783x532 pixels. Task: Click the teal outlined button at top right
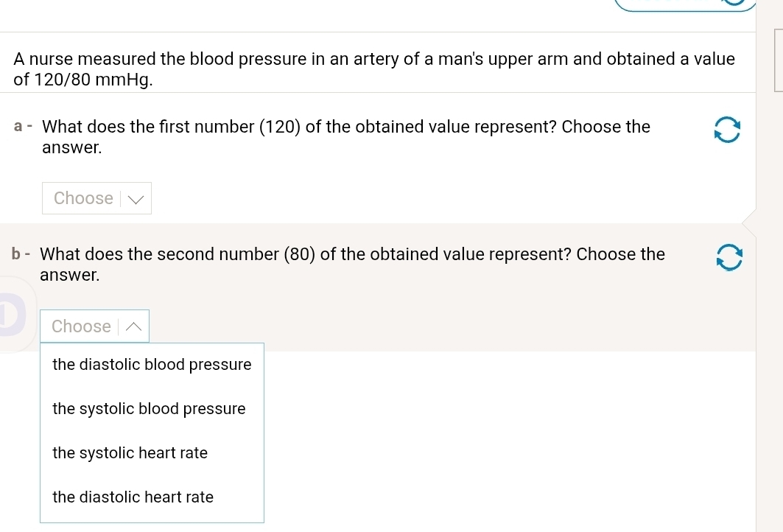685,6
